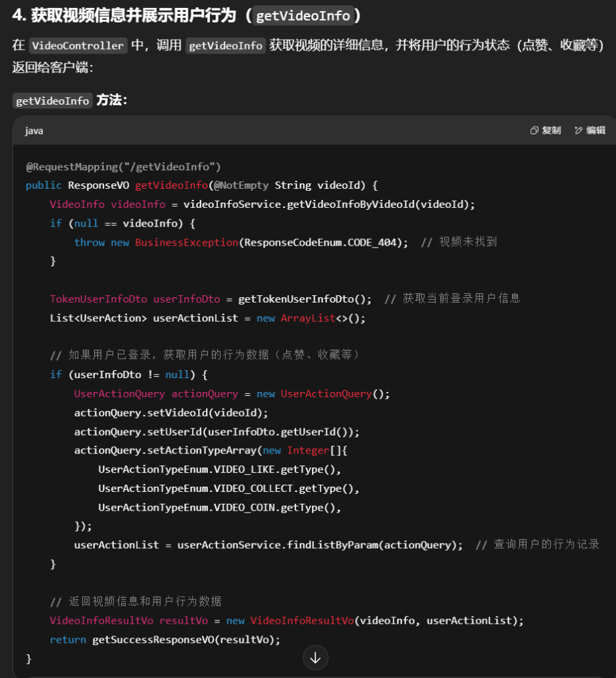Viewport: 616px width, 678px height.
Task: Click the getVideoInfo chip before 方法
Action: tap(52, 101)
